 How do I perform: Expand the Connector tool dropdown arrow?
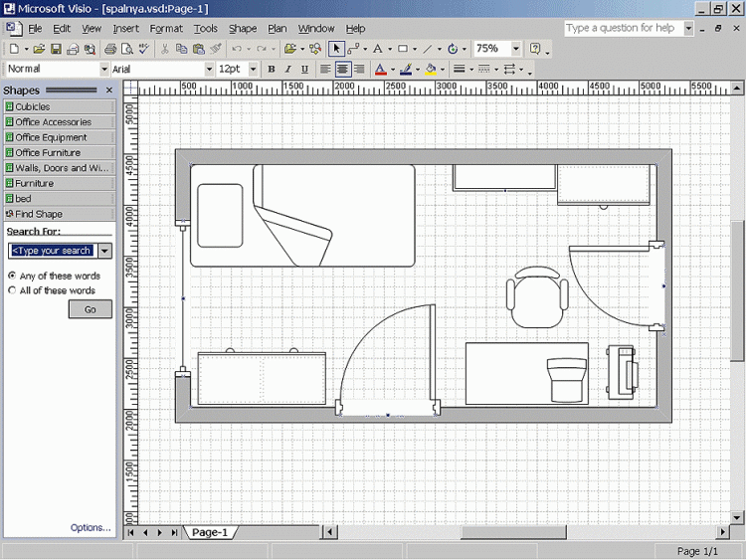click(365, 49)
